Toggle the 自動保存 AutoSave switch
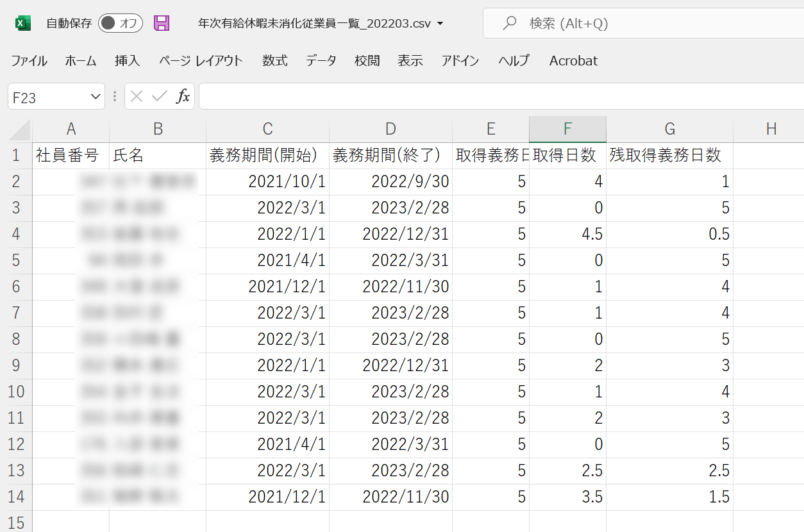Viewport: 804px width, 532px height. 121,24
